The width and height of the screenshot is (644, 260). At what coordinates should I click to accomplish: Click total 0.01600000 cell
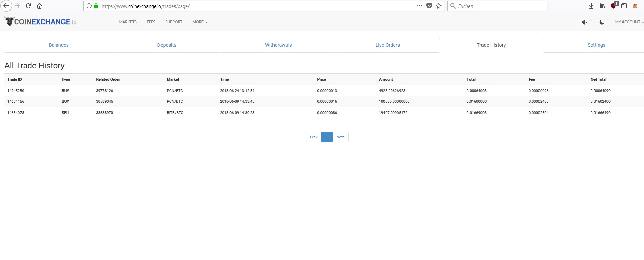click(x=477, y=101)
